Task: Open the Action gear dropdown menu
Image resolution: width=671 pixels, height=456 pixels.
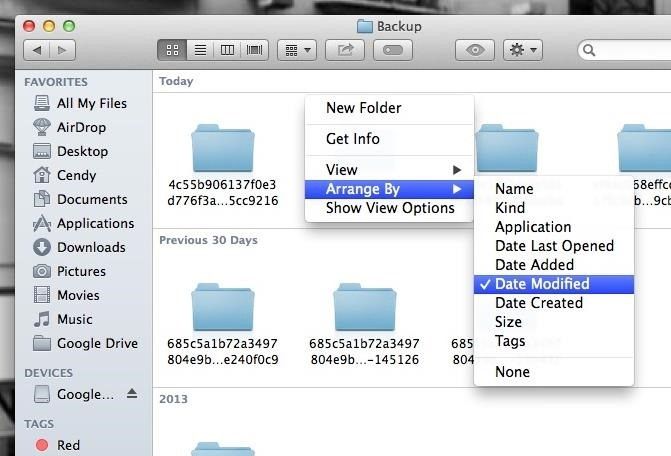Action: tap(522, 49)
